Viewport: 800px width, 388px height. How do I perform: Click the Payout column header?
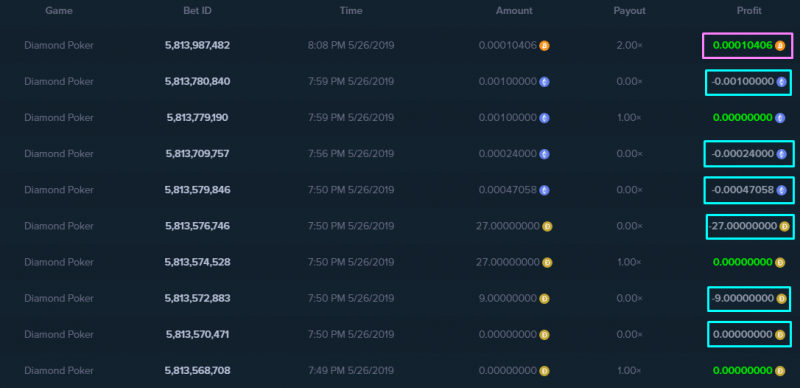pos(629,11)
